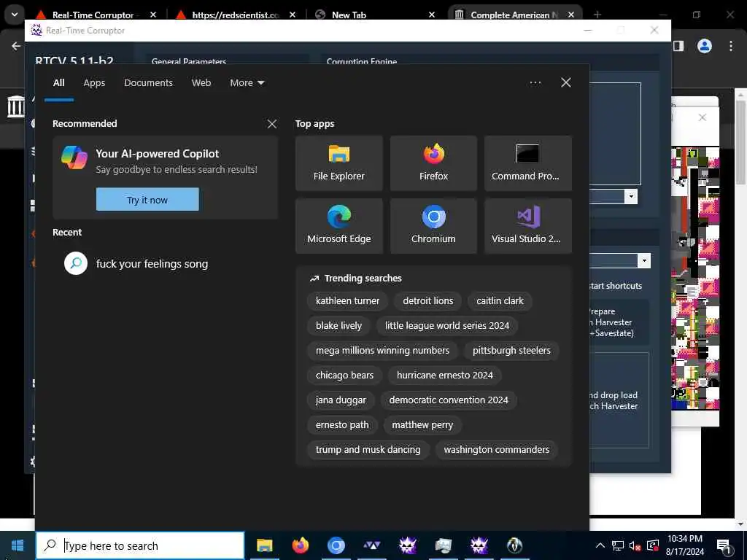Close the small popup in the browser page
Screen dimensions: 747x560
703,117
